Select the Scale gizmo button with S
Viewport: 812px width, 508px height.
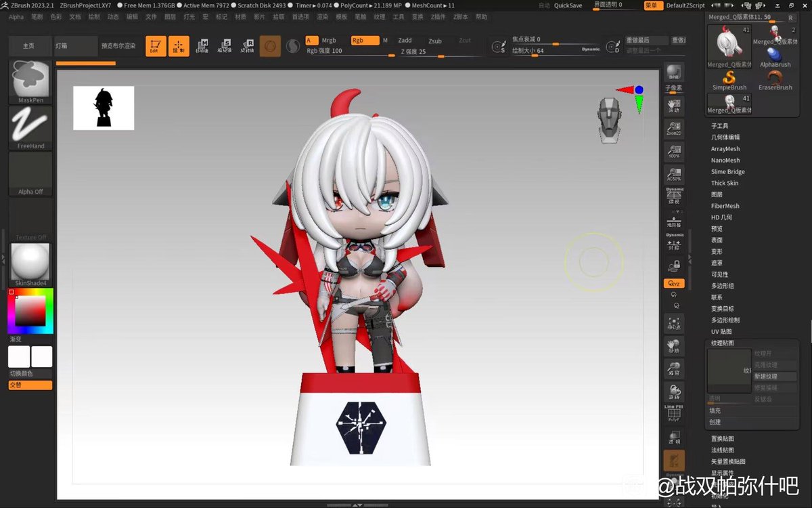225,46
